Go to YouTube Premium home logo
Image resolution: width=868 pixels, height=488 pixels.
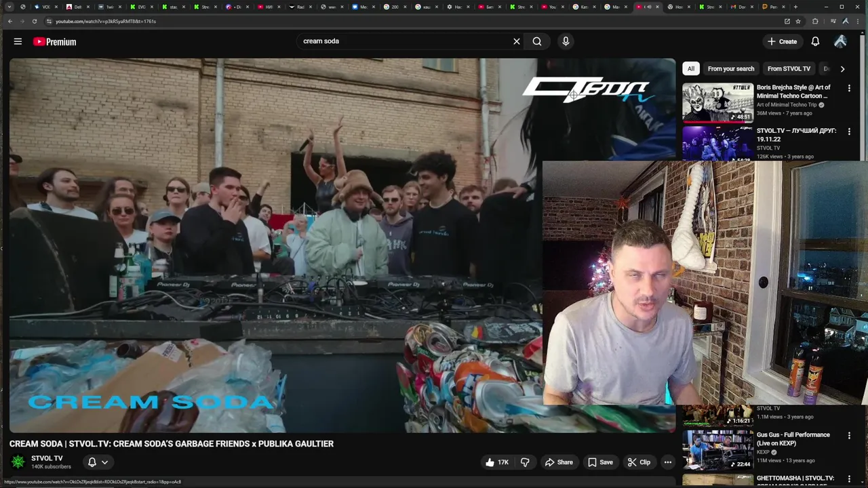click(55, 41)
